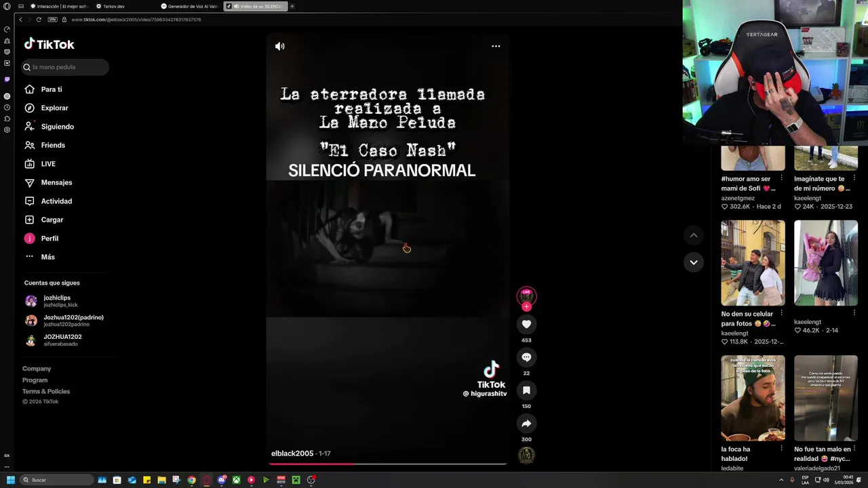Like the video with 453 likes
The height and width of the screenshot is (488, 868).
(x=526, y=324)
